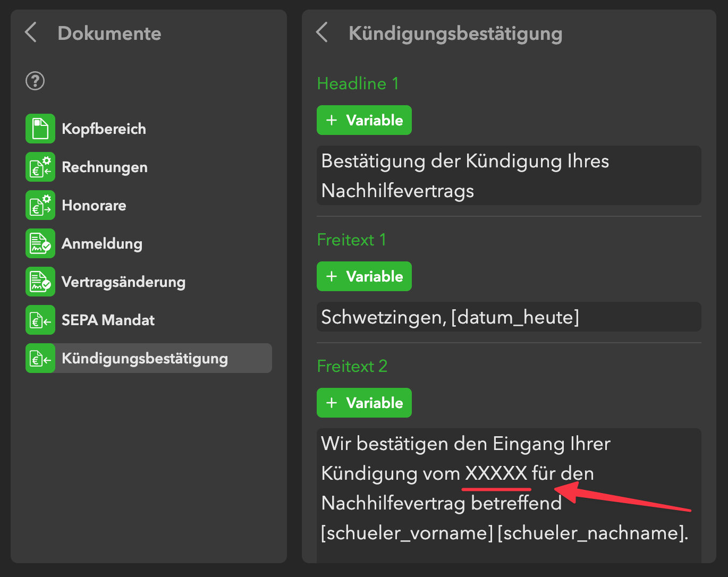Go back from the Kündigungsbestätigung editor
This screenshot has height=577, width=728.
(x=322, y=32)
